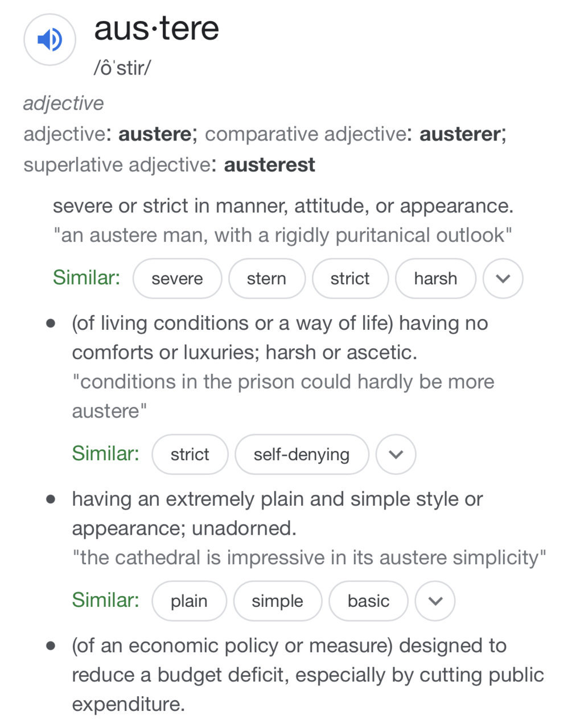Image resolution: width=572 pixels, height=728 pixels.
Task: Select the 'stern' synonym chip
Action: coord(266,279)
